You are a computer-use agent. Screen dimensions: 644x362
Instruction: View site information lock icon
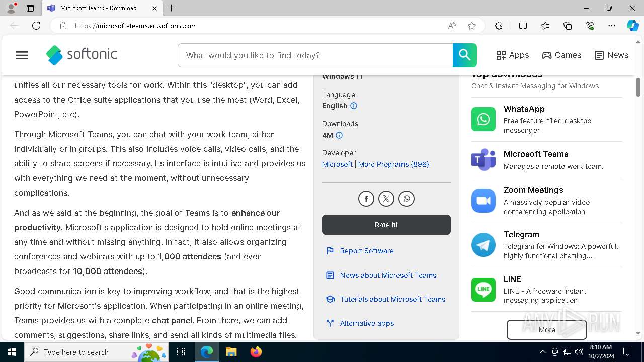pos(63,26)
